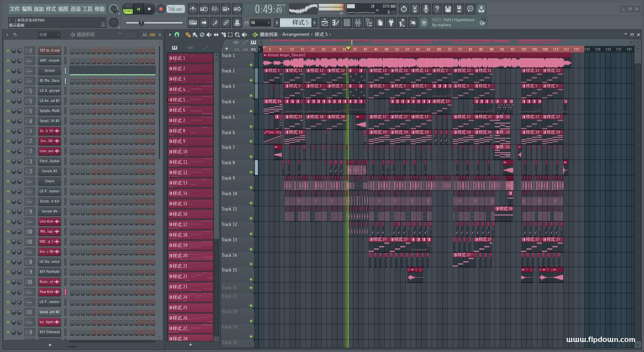Open the 帮助 menu

tap(99, 9)
